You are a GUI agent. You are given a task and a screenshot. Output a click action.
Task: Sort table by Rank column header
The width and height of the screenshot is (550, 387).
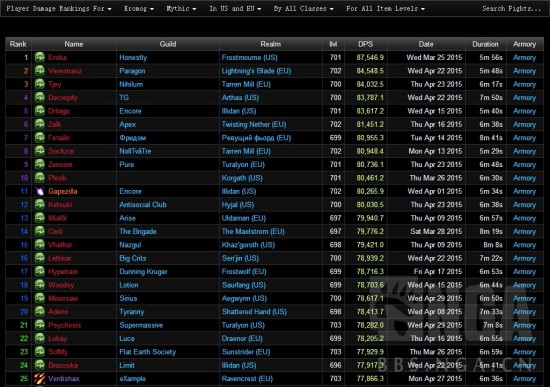[x=18, y=44]
